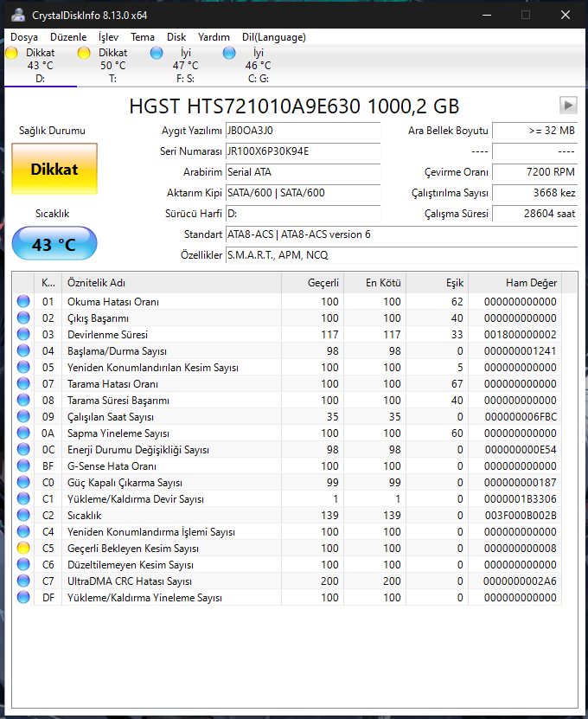The image size is (588, 719).
Task: Click the firmware field JB0OA3J0
Action: [303, 131]
